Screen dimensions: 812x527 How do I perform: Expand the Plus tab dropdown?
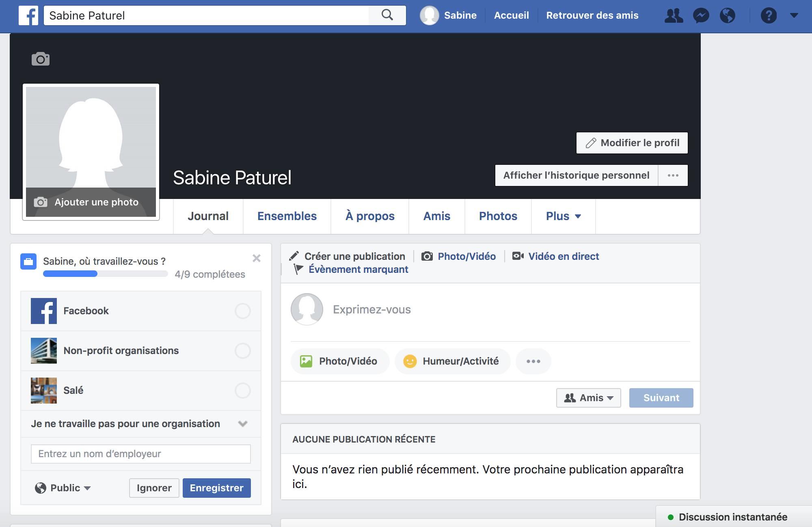pyautogui.click(x=563, y=216)
